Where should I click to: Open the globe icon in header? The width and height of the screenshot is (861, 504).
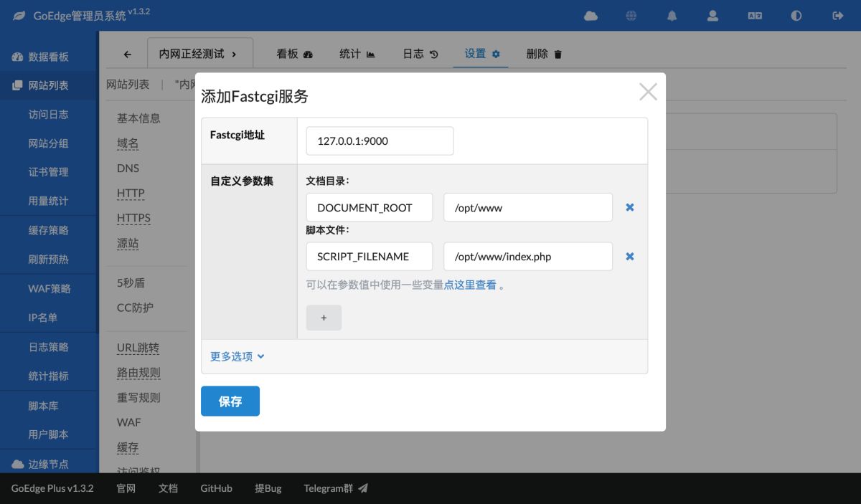pos(631,15)
